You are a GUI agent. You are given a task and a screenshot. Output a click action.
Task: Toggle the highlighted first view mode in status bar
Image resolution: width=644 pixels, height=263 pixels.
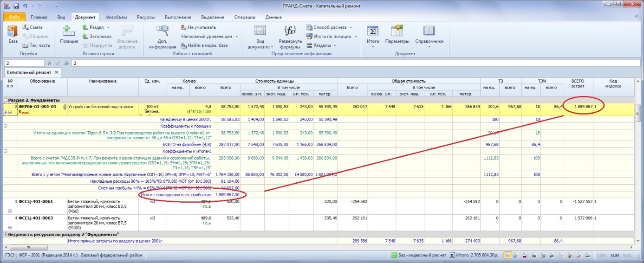pyautogui.click(x=508, y=255)
